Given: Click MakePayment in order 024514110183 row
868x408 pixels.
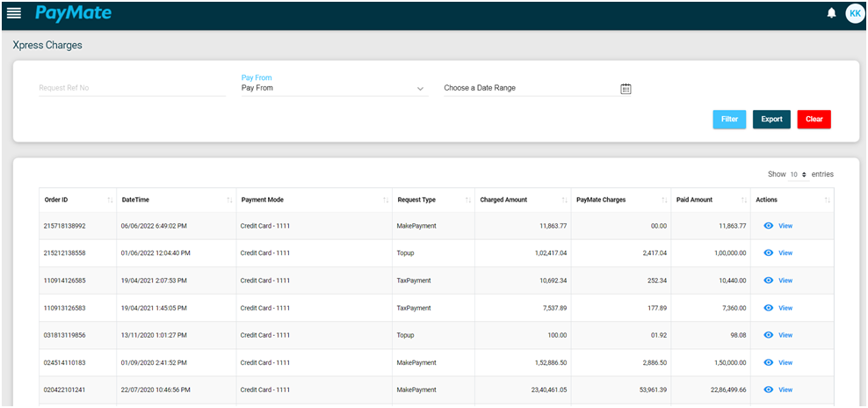Looking at the screenshot, I should click(x=416, y=362).
